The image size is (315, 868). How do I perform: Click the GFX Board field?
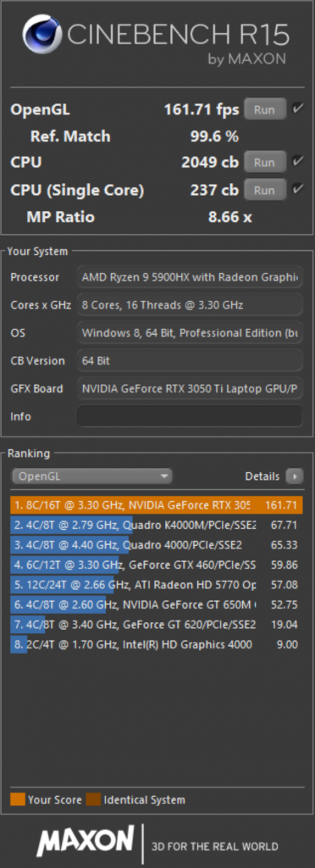pos(190,388)
